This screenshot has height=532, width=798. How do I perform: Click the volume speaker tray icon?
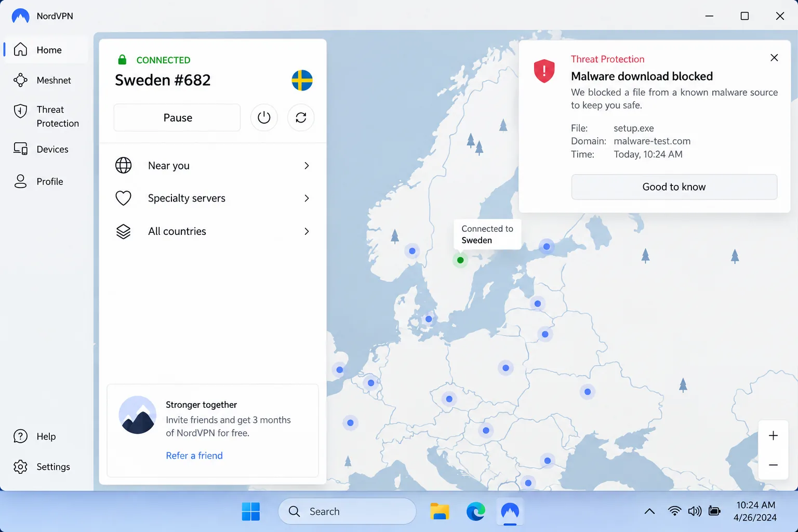pyautogui.click(x=695, y=511)
